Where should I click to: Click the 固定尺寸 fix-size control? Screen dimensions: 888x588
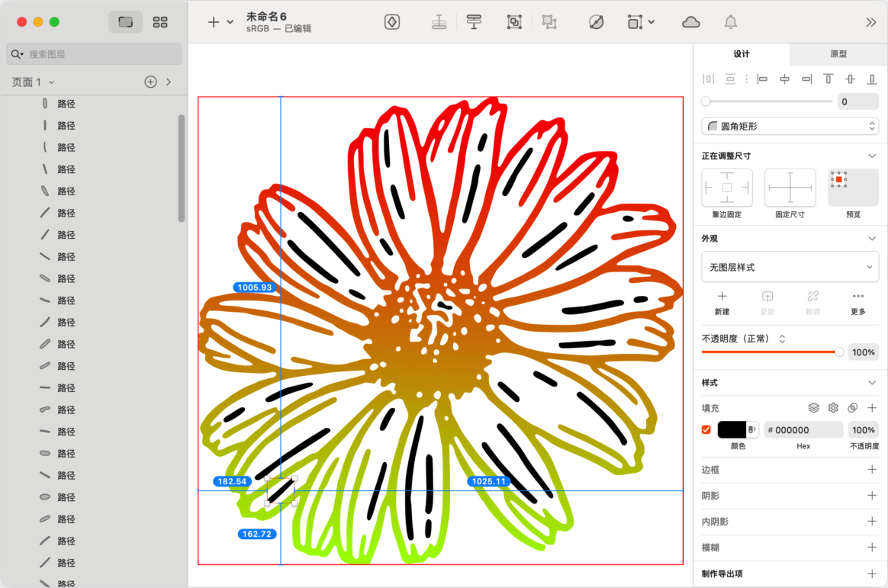coord(790,188)
